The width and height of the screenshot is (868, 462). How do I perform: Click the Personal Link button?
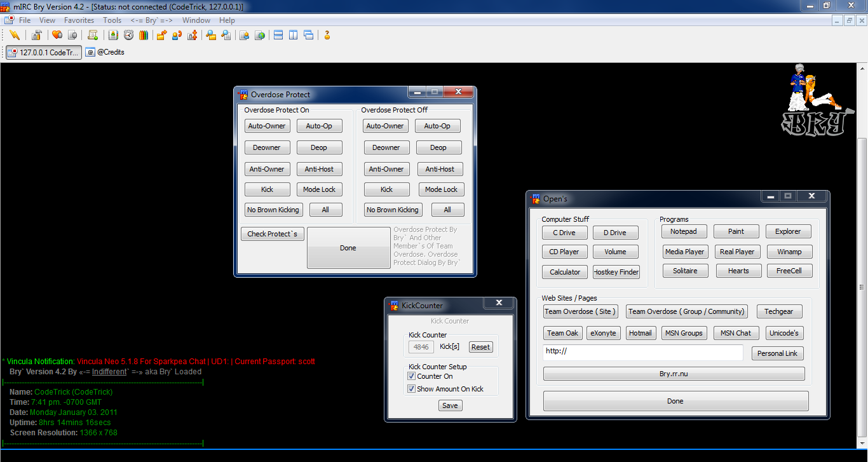tap(778, 353)
